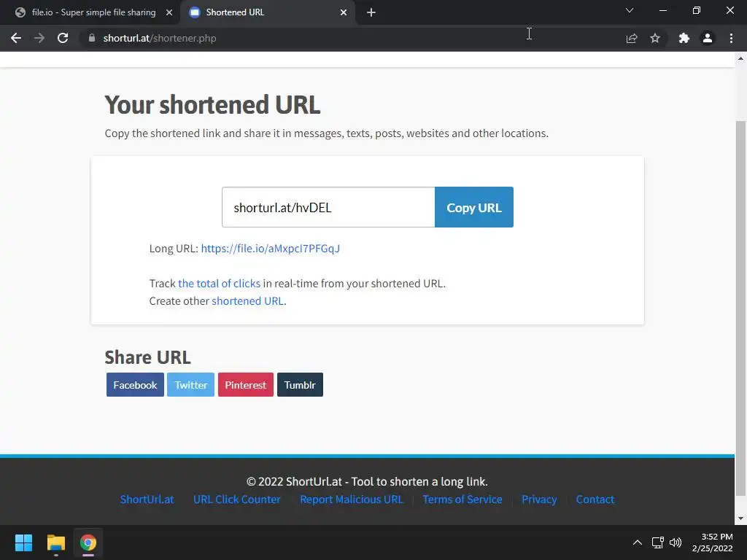
Task: Open the Extensions puzzle icon
Action: (684, 38)
